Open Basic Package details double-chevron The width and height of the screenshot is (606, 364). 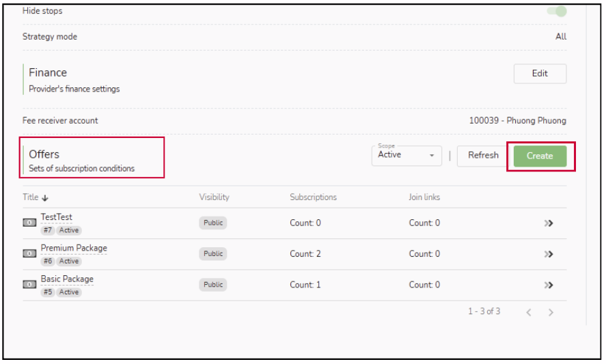[548, 285]
